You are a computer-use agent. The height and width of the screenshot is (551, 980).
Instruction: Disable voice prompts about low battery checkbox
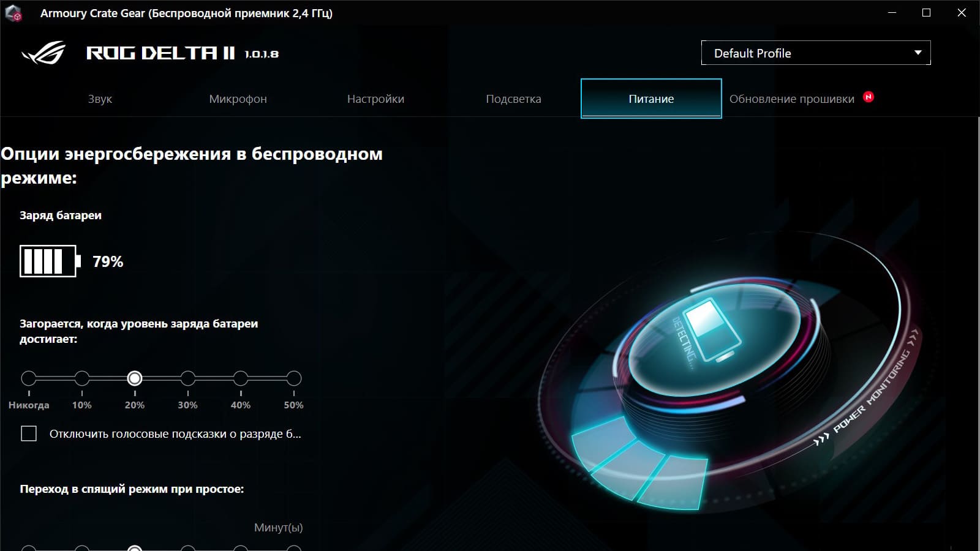29,434
